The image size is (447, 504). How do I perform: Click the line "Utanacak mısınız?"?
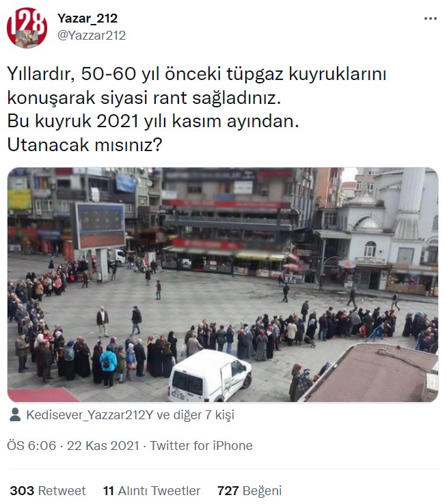click(x=85, y=145)
